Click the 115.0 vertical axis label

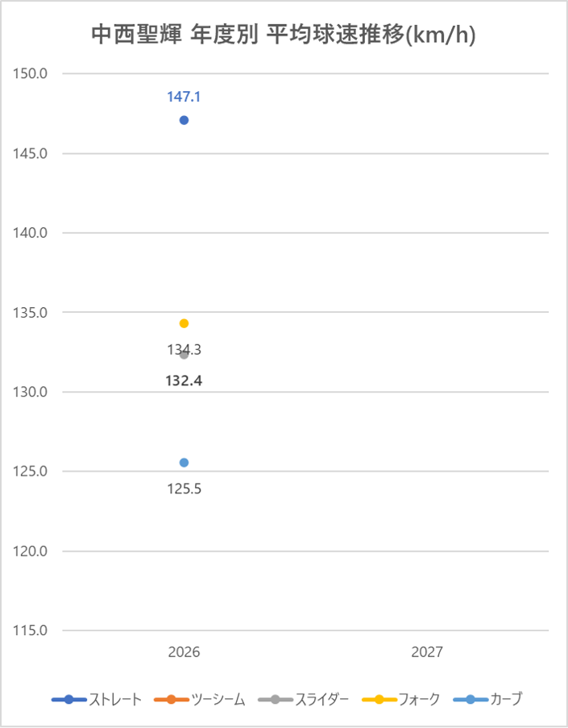[x=31, y=630]
